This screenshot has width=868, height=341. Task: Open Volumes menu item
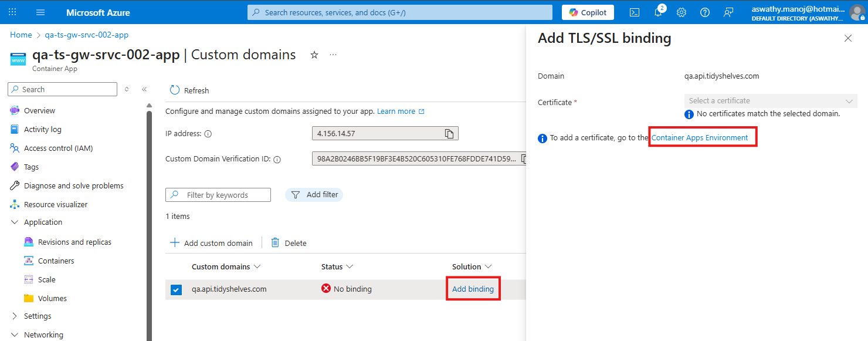point(52,298)
